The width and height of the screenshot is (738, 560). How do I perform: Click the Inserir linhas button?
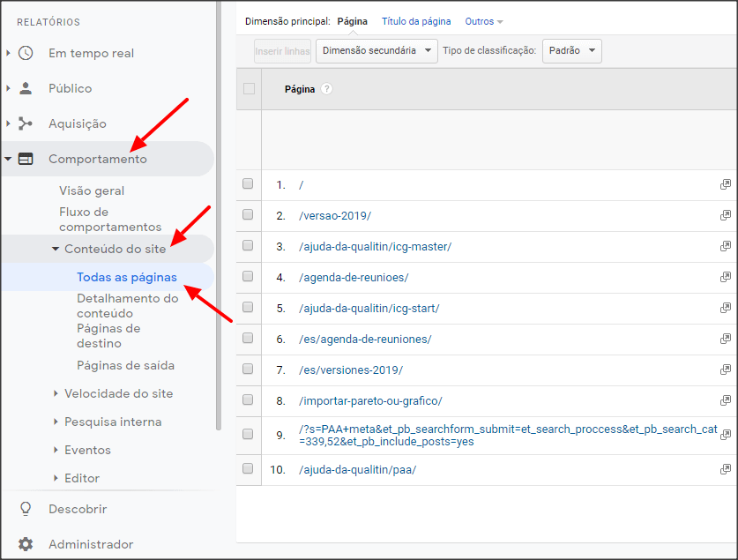282,51
